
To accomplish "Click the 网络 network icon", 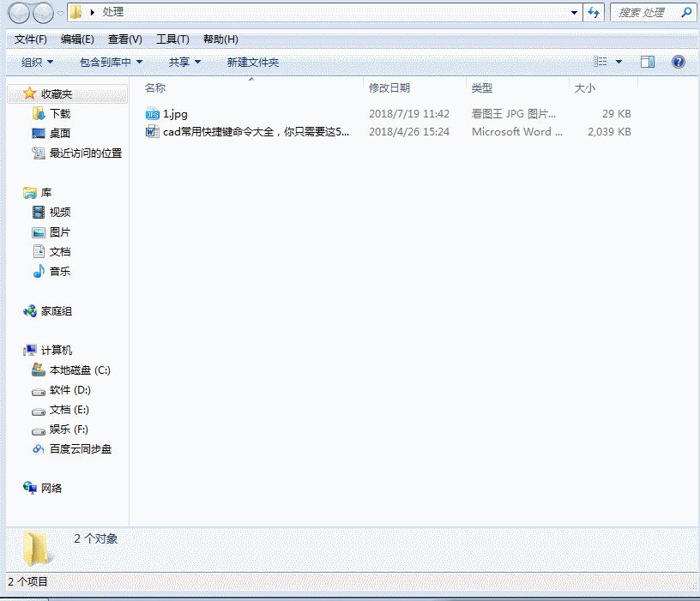I will point(30,488).
